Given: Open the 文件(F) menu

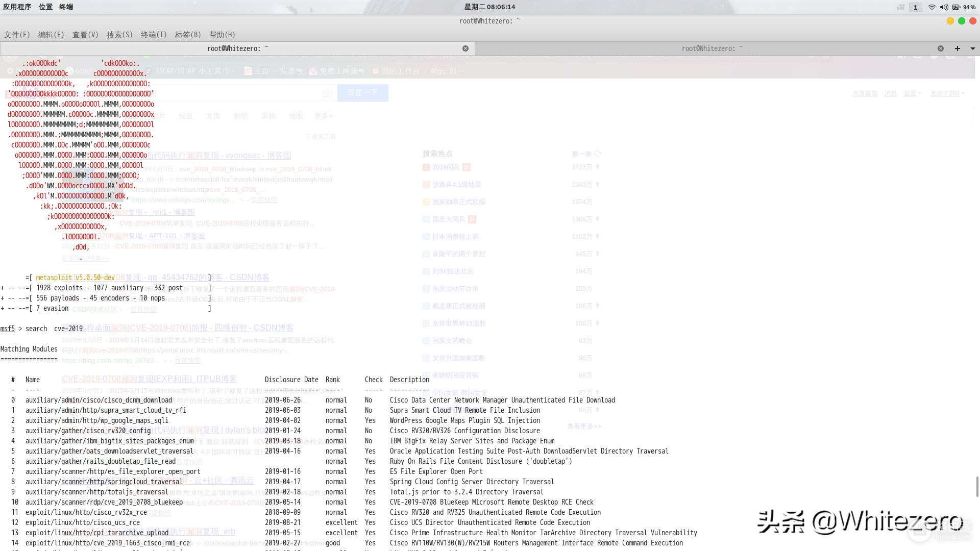Looking at the screenshot, I should point(17,35).
